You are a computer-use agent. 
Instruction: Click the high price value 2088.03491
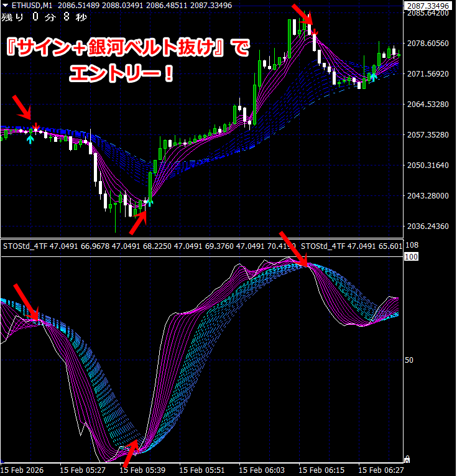click(122, 6)
